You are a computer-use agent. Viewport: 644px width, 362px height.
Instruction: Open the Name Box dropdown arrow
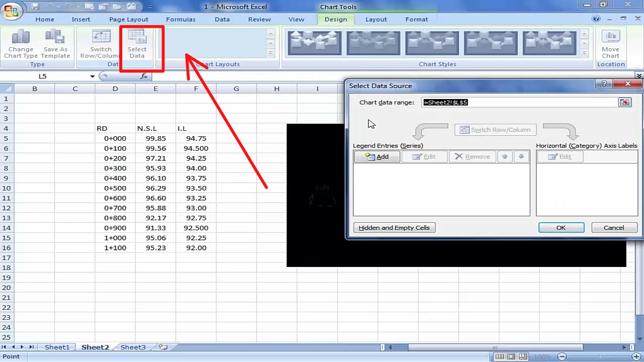click(91, 76)
